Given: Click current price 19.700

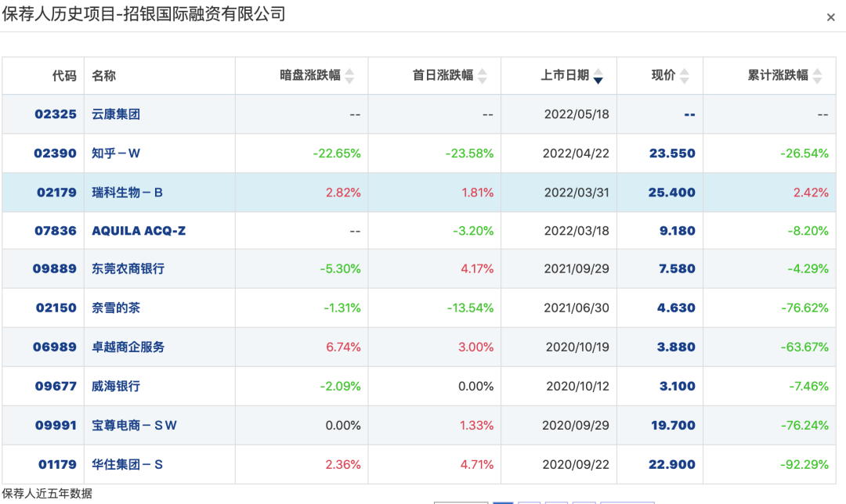Looking at the screenshot, I should [x=674, y=425].
